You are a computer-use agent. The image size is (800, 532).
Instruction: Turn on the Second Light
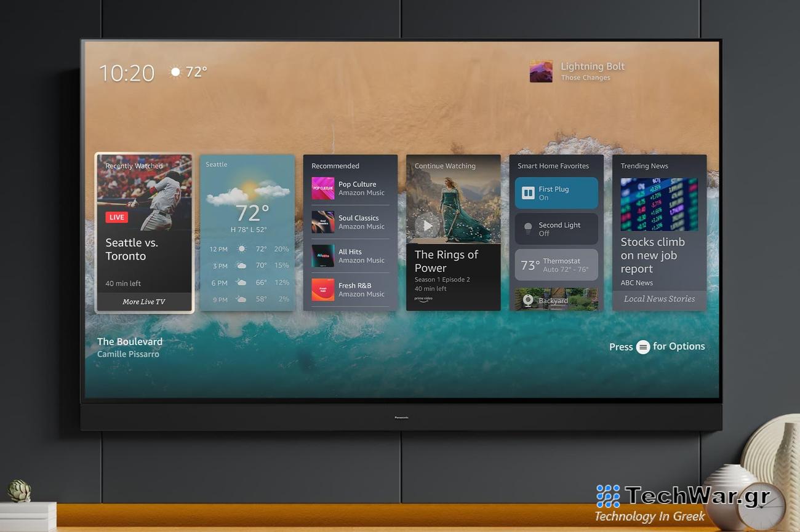coord(556,229)
